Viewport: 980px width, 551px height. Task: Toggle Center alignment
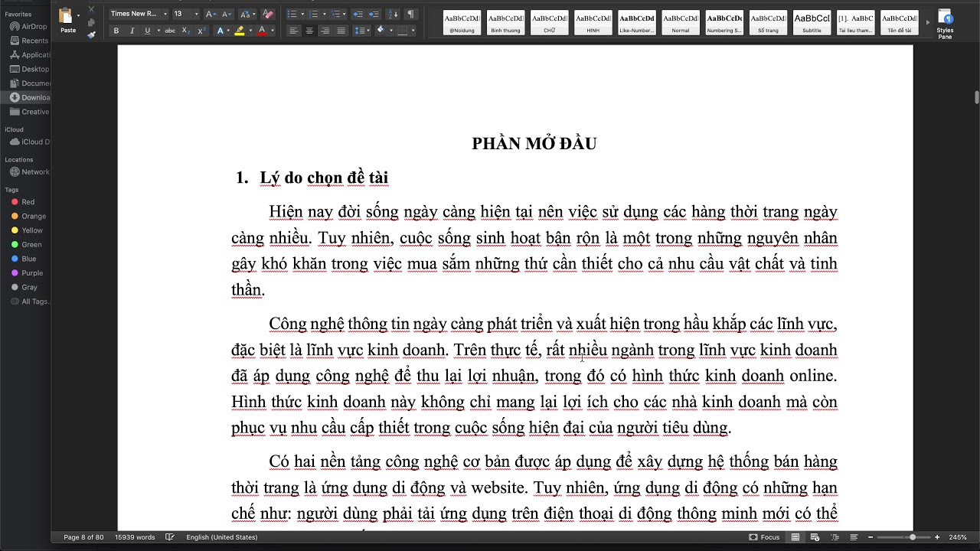point(309,31)
